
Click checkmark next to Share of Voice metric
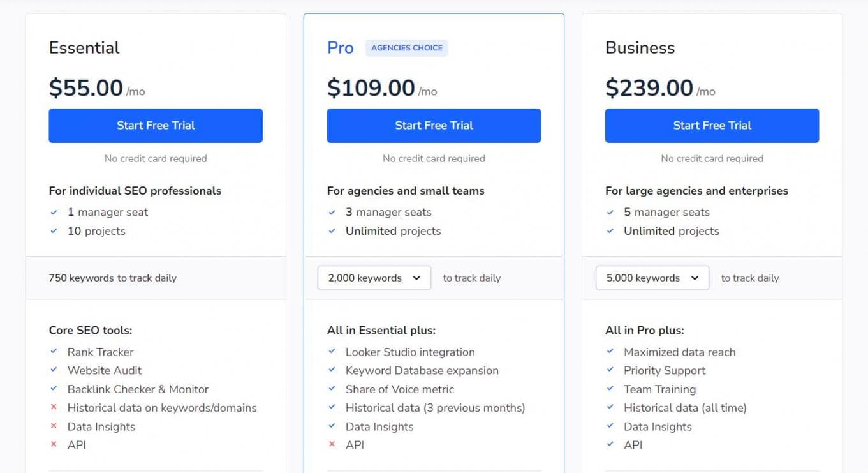(332, 389)
